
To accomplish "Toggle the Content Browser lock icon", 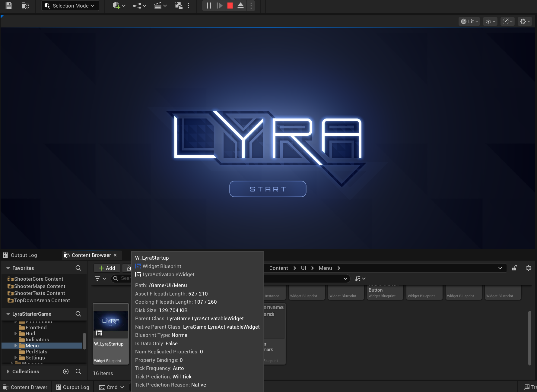I will point(514,268).
